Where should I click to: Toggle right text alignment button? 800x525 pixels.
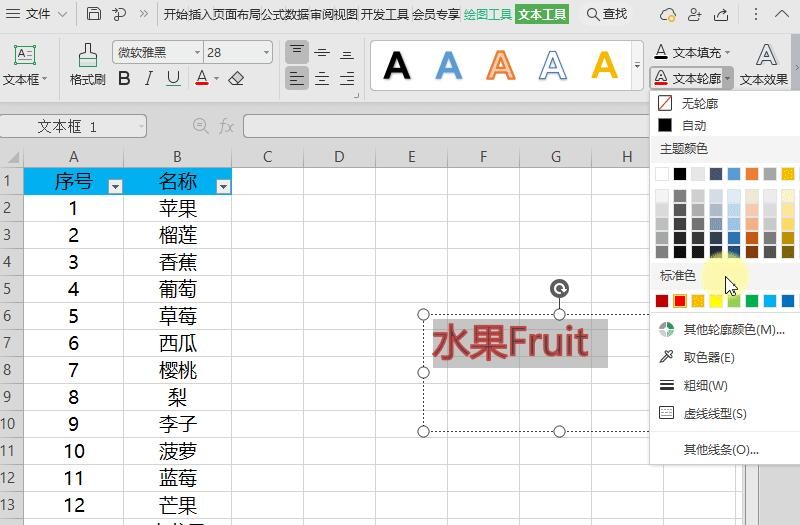(x=346, y=78)
